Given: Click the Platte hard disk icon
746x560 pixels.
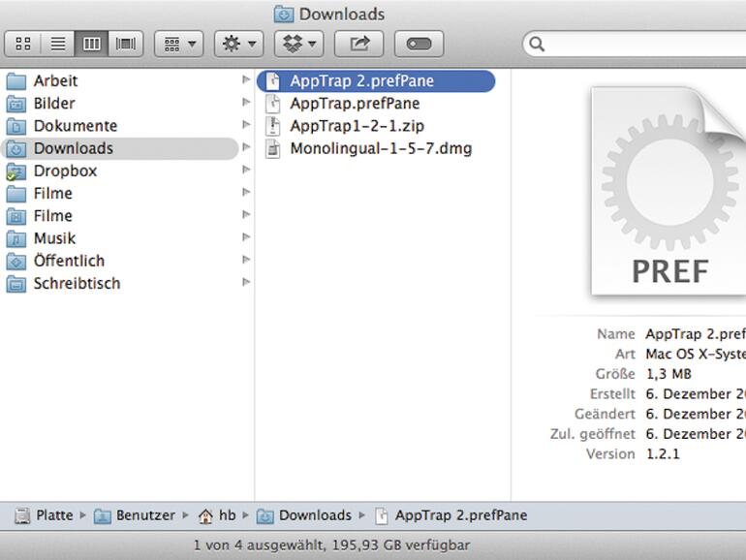Looking at the screenshot, I should 22,515.
